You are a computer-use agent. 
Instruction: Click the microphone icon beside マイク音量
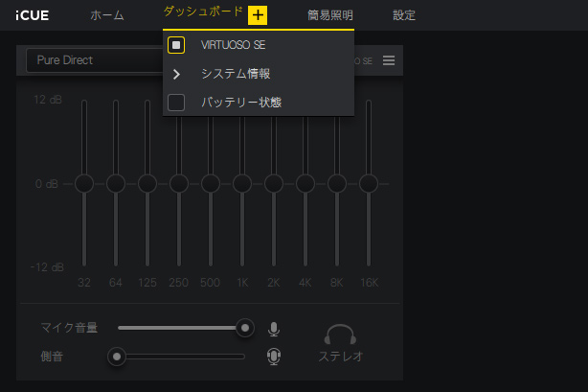tap(274, 329)
